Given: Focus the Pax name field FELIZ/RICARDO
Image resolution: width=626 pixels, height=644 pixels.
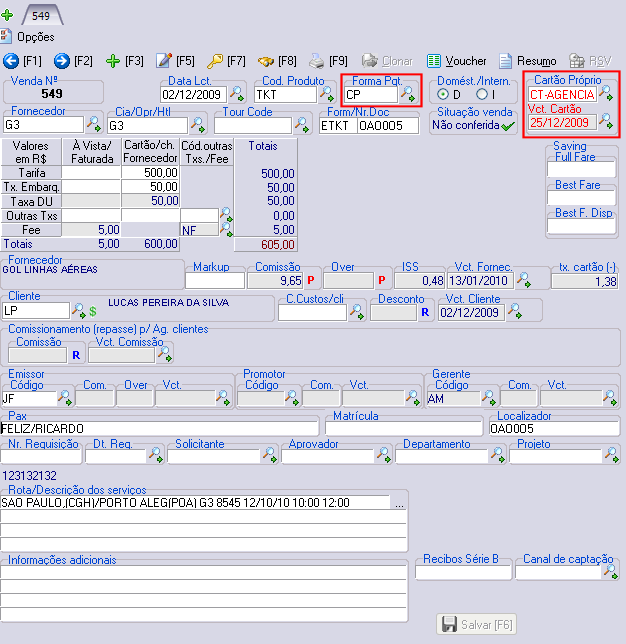Looking at the screenshot, I should pyautogui.click(x=159, y=429).
